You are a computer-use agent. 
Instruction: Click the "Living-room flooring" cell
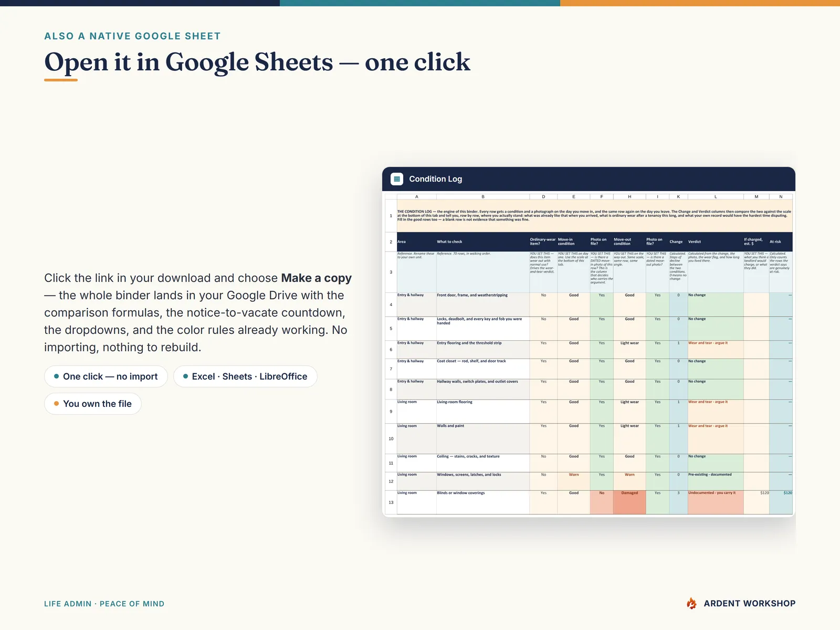pos(483,412)
